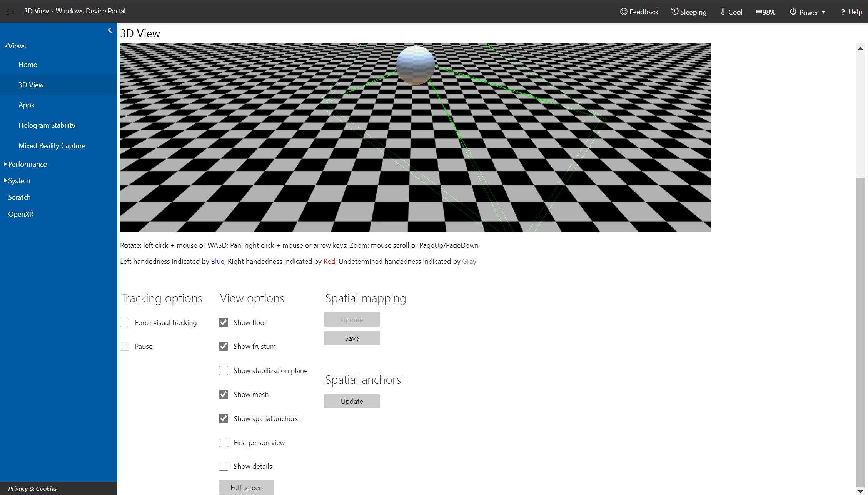This screenshot has width=868, height=495.
Task: Click the Windows Device Portal menu icon
Action: point(11,11)
